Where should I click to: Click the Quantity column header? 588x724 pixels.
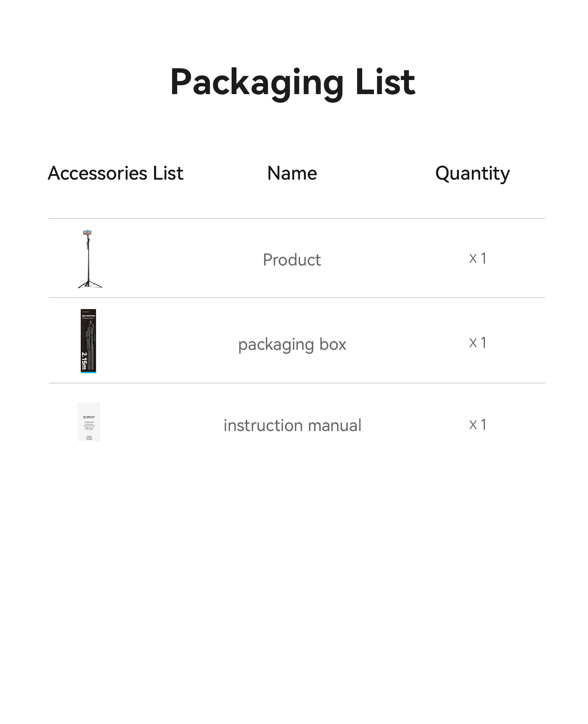[x=472, y=173]
